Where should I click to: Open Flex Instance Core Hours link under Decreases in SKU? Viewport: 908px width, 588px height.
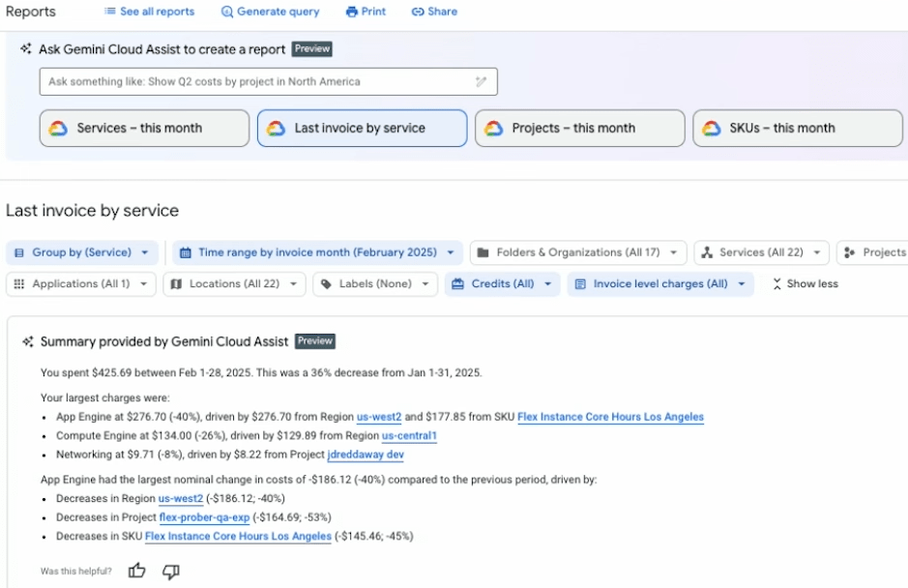[238, 537]
